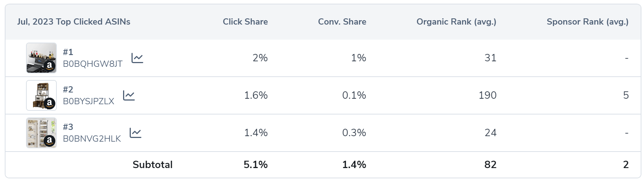The height and width of the screenshot is (182, 644).
Task: Open trend chart icon for B0BQHGW8JT
Action: tap(137, 58)
